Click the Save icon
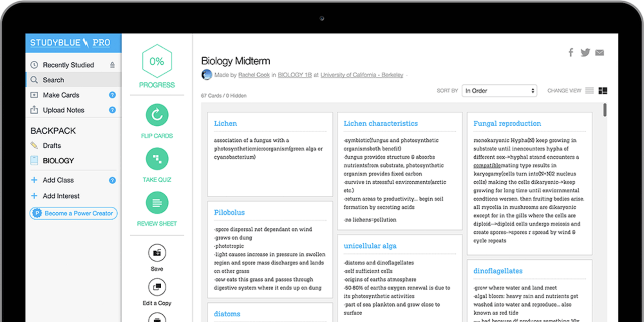The height and width of the screenshot is (322, 644). click(x=157, y=253)
